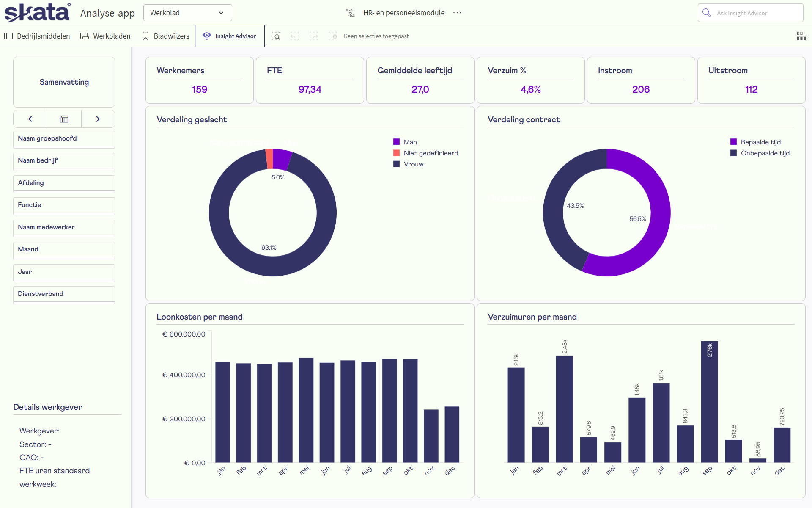The width and height of the screenshot is (812, 508).
Task: Open the sheet overview icon between chevrons
Action: [x=64, y=119]
